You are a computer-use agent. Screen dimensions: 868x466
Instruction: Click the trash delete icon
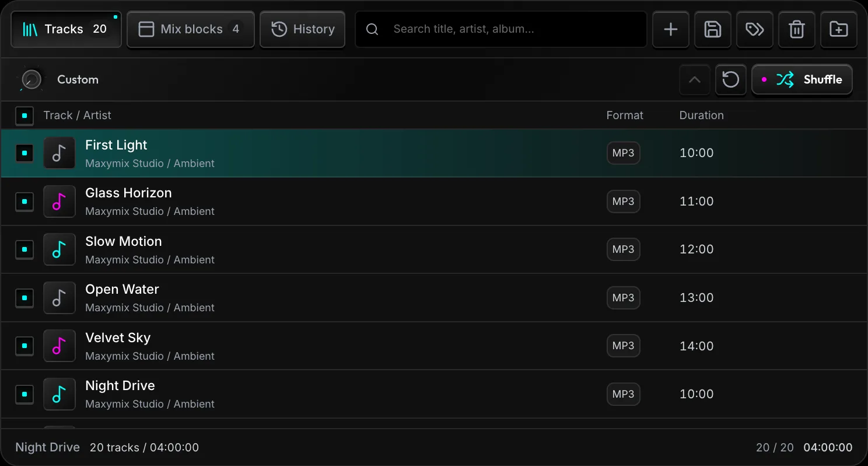797,29
